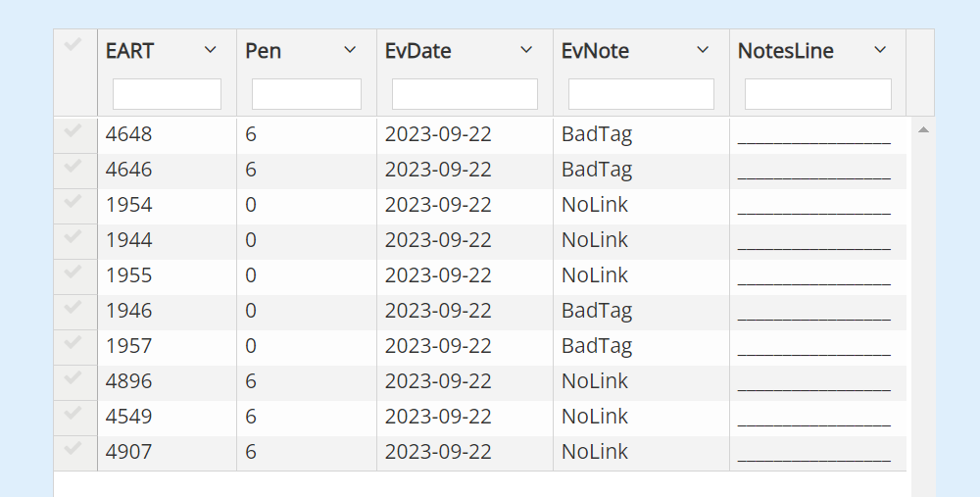
Task: Open the EART column dropdown arrow
Action: tap(211, 50)
